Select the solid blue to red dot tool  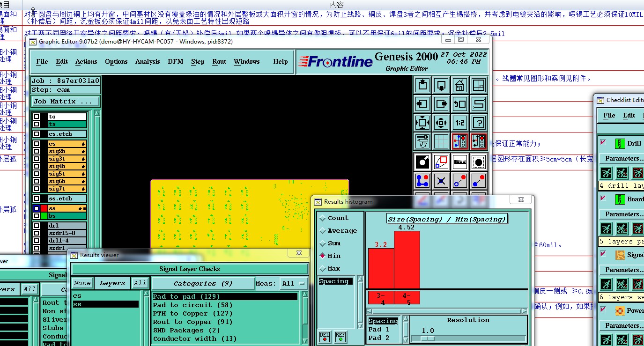(x=478, y=181)
